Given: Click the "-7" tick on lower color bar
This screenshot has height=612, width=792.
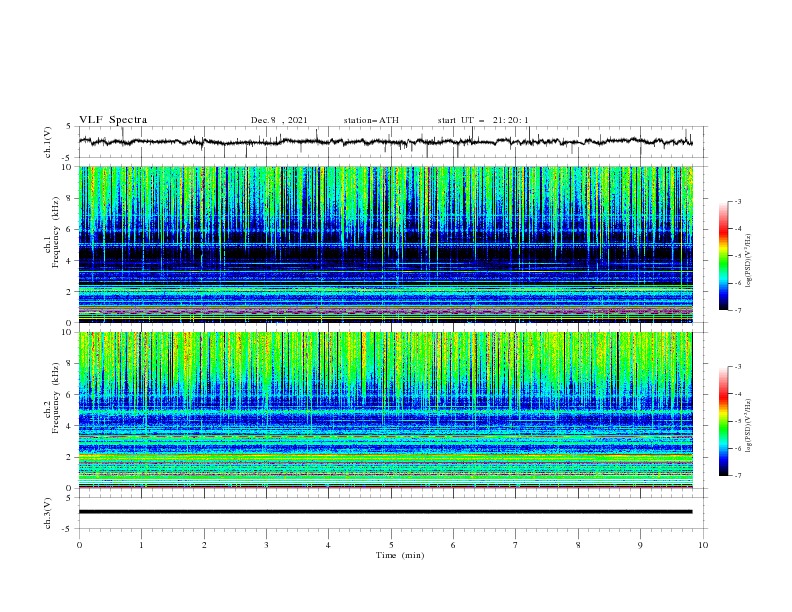Looking at the screenshot, I should (737, 475).
